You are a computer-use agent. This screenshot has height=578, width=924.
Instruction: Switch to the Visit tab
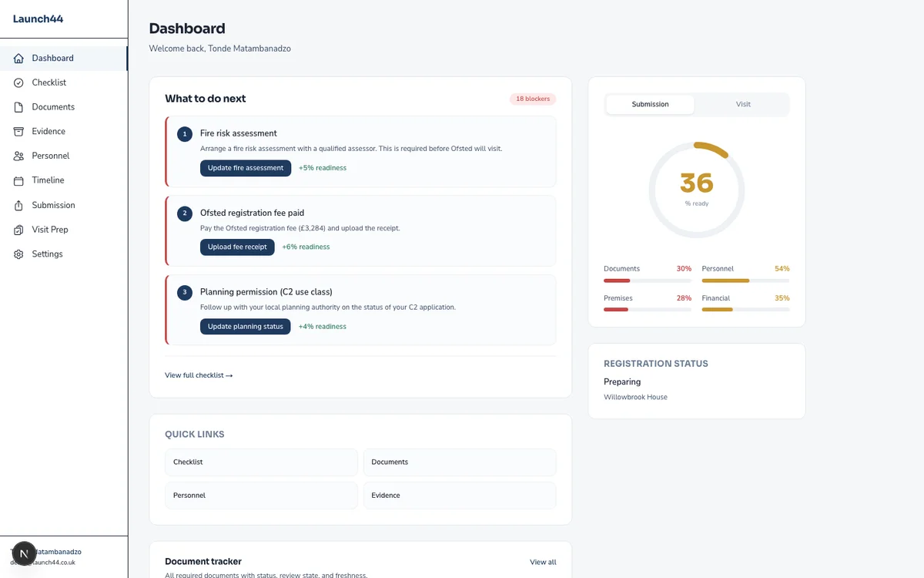(742, 104)
